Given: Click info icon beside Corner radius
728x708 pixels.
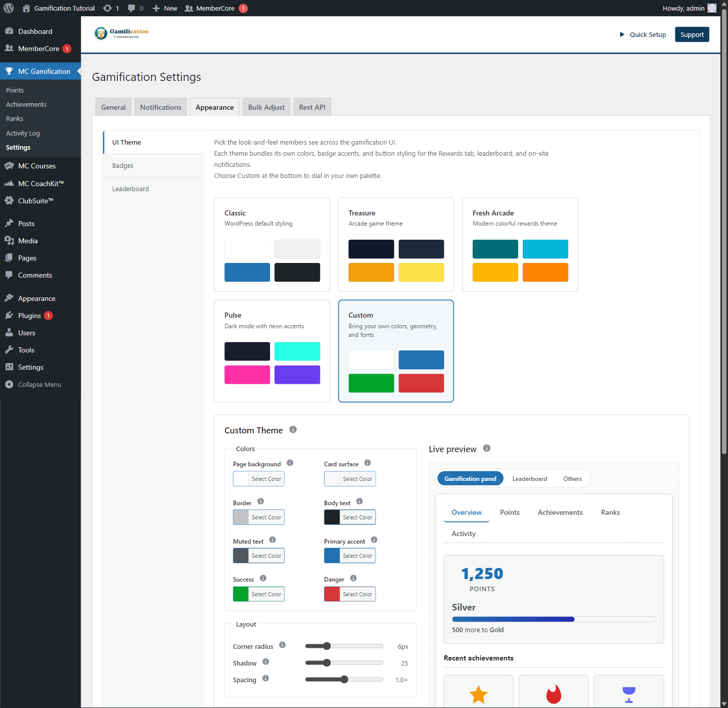Looking at the screenshot, I should pos(282,645).
